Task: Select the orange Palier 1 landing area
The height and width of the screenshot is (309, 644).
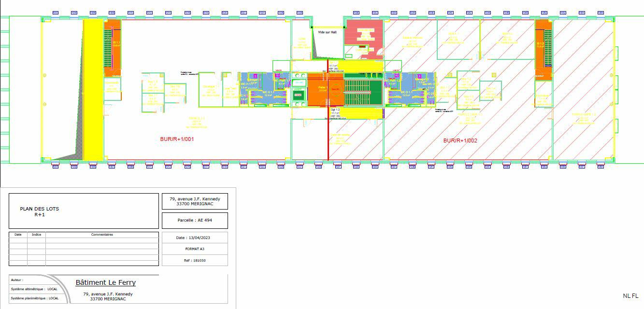Action: coord(323,88)
